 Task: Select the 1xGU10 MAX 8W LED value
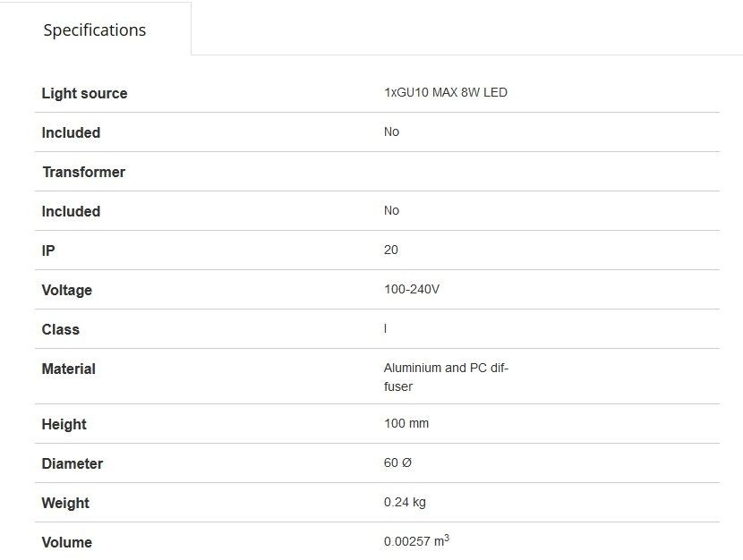click(x=445, y=92)
